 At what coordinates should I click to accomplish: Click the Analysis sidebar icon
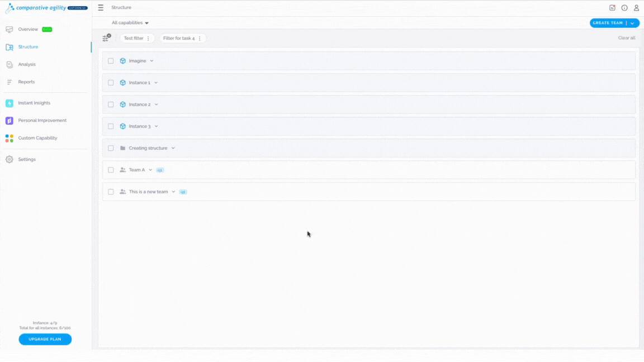coord(9,64)
